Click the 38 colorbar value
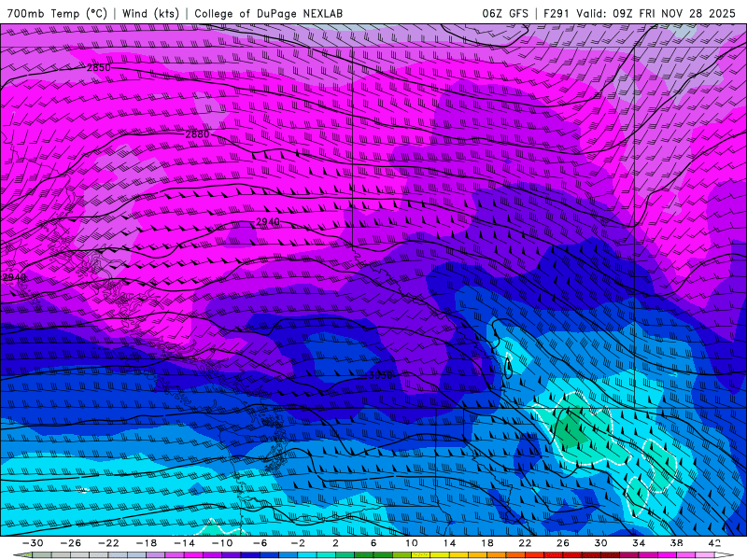 point(676,543)
